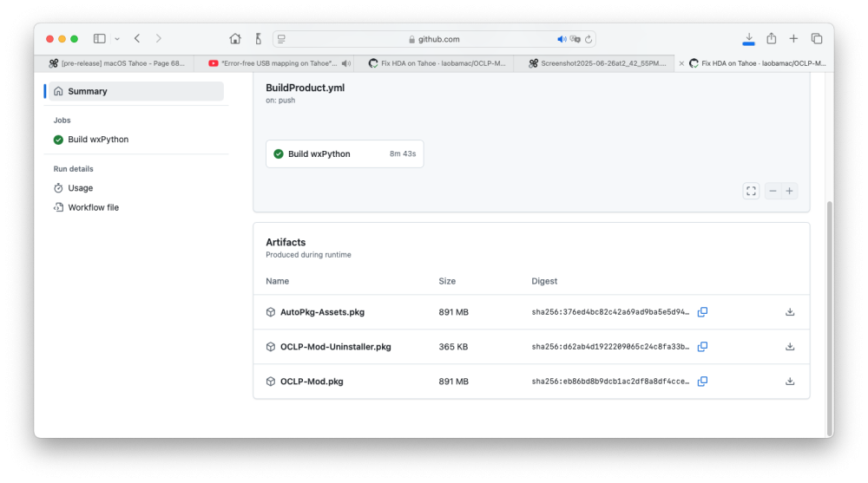The width and height of the screenshot is (868, 483).
Task: Show Safari downloads list
Action: 748,39
